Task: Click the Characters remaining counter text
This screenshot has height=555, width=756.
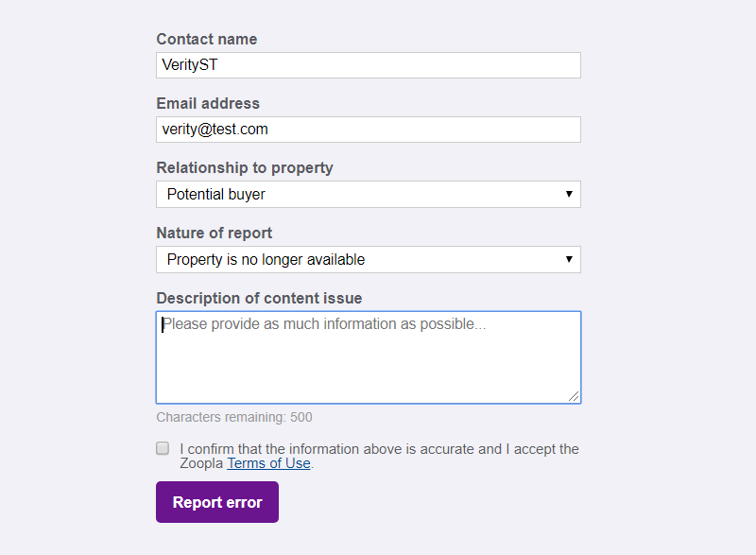Action: [233, 417]
